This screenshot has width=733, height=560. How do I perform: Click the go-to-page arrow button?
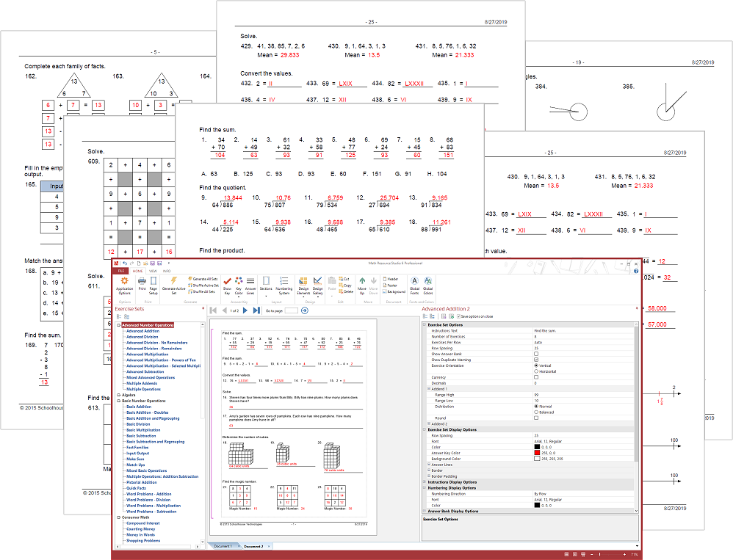(x=304, y=310)
